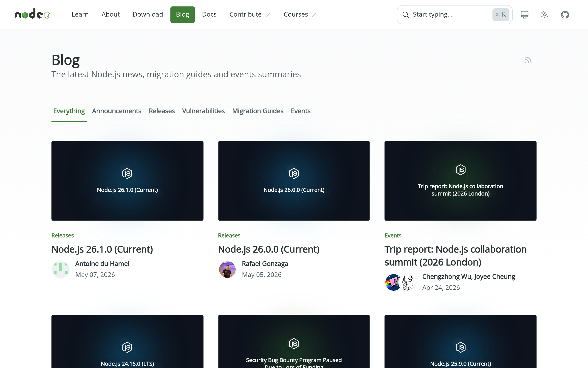
Task: Click the Node.js logo in header
Action: point(33,14)
